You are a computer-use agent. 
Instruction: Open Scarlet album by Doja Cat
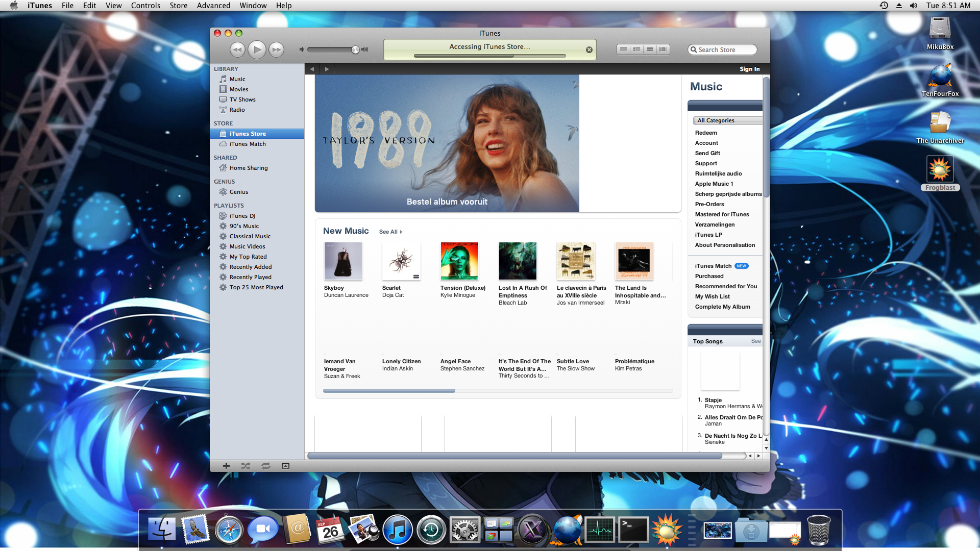click(x=401, y=261)
